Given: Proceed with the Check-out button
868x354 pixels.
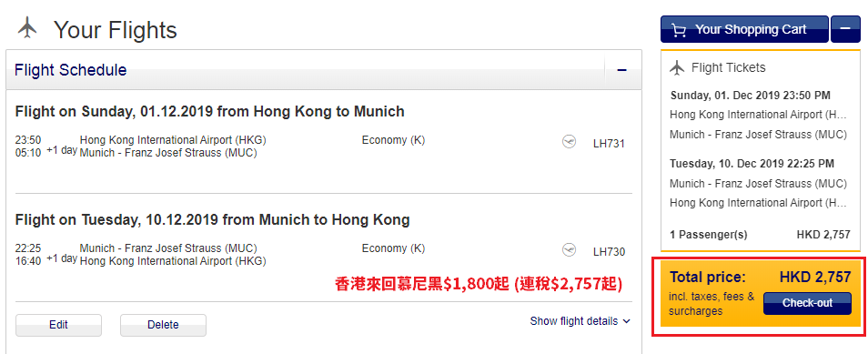Looking at the screenshot, I should pos(807,303).
